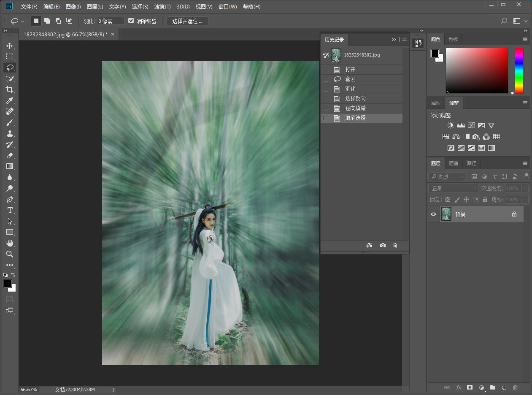Screen dimensions: 532x395
Task: Pick a color in the color field
Action: [477, 70]
